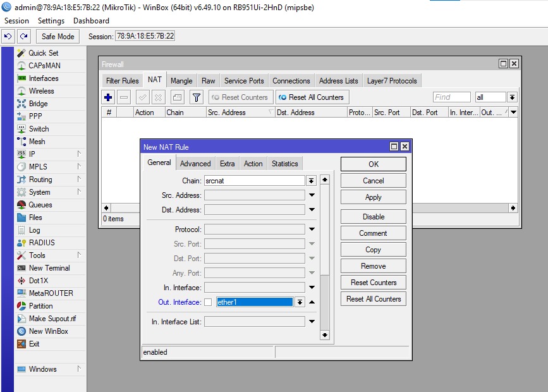Click the undo arrow toolbar icon

(8, 37)
